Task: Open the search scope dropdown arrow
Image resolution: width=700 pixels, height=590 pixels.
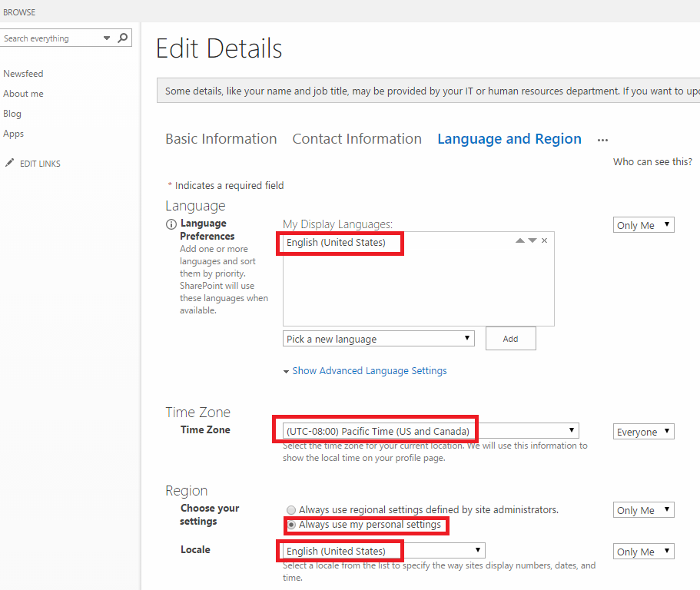Action: [x=107, y=38]
